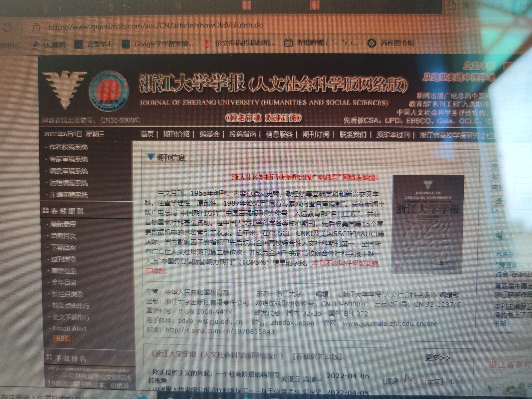Open 下期目次 in sidebar
The height and width of the screenshot is (399, 532).
(x=64, y=248)
